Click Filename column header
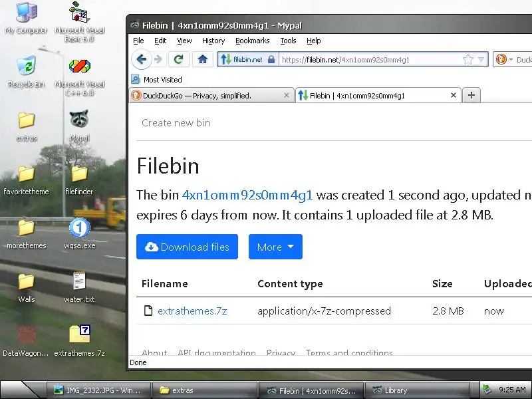The width and height of the screenshot is (532, 399). [164, 284]
